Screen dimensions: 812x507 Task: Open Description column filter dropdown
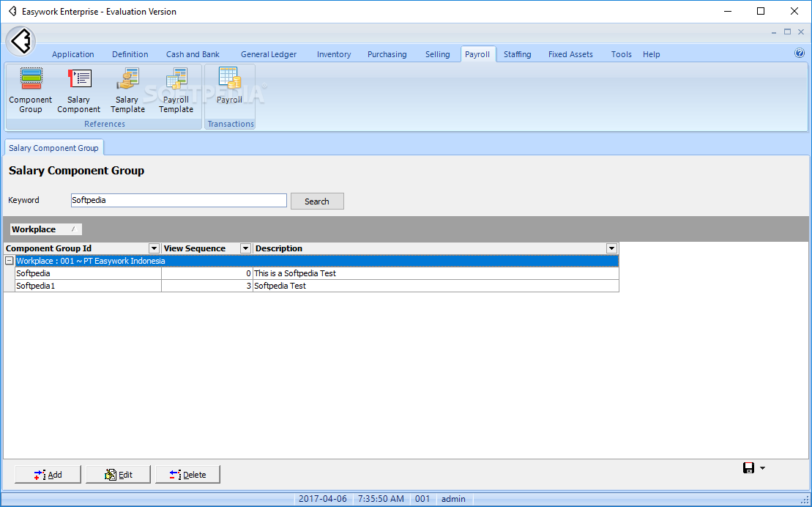(611, 248)
